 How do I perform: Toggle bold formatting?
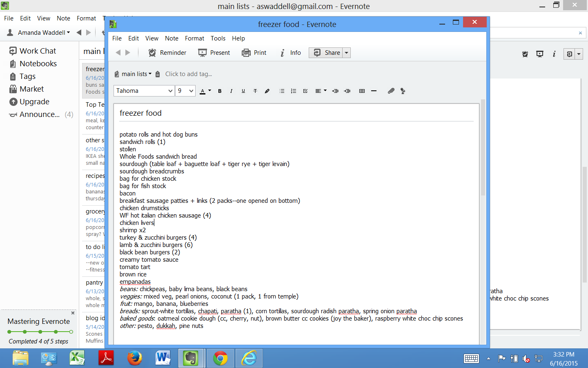point(220,91)
